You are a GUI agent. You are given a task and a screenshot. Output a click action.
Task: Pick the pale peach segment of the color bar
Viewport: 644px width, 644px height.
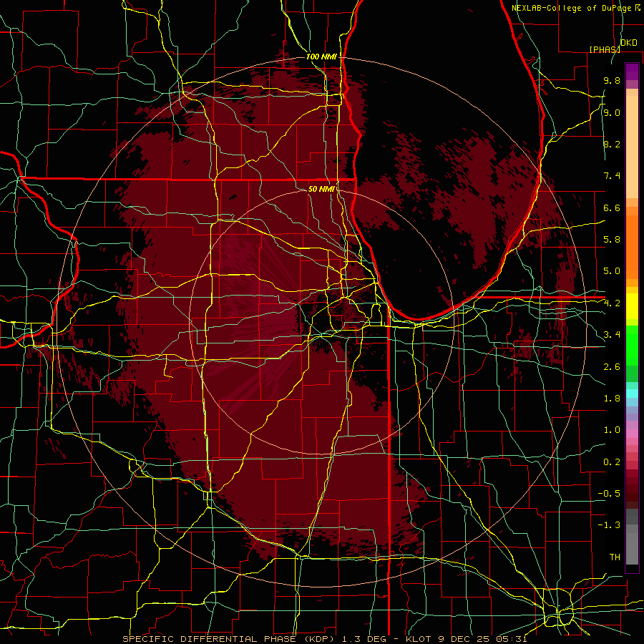pos(632,147)
